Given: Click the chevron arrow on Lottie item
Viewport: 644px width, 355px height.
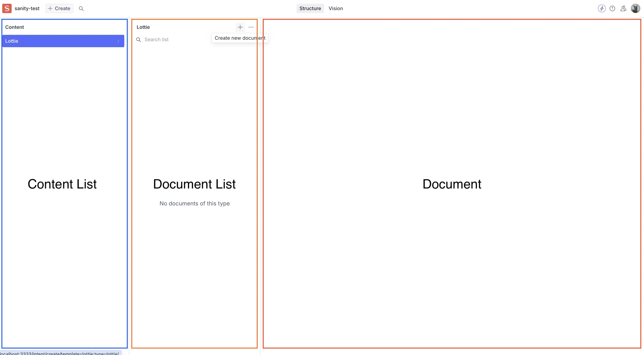Looking at the screenshot, I should click(118, 41).
